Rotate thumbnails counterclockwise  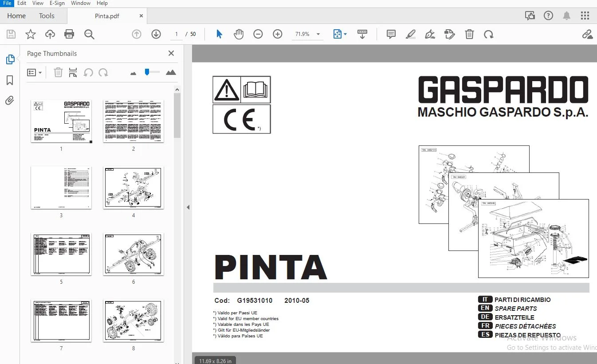88,72
